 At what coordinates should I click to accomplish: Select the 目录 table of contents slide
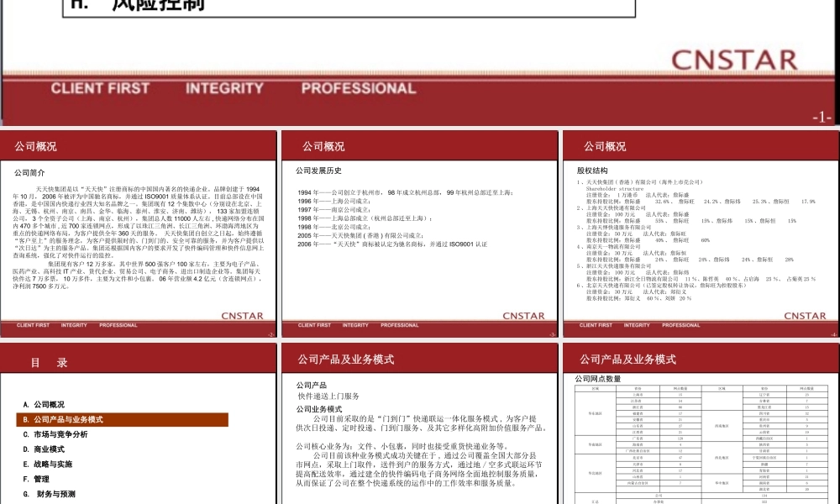[139, 423]
